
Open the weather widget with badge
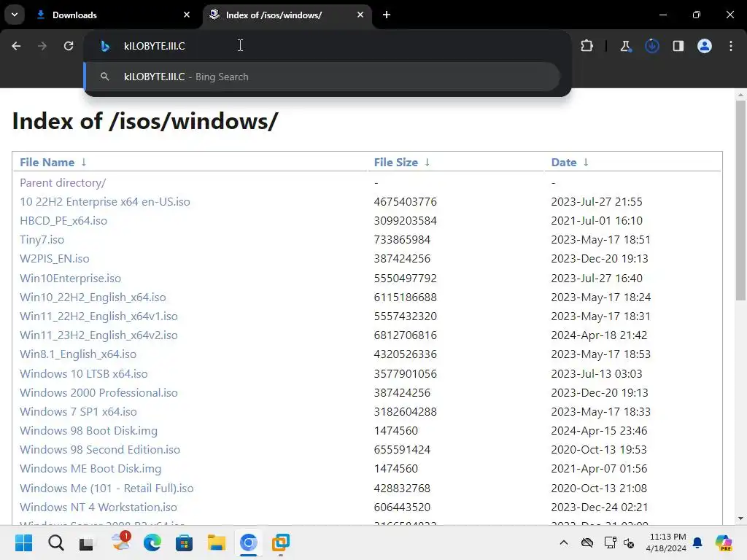[120, 542]
